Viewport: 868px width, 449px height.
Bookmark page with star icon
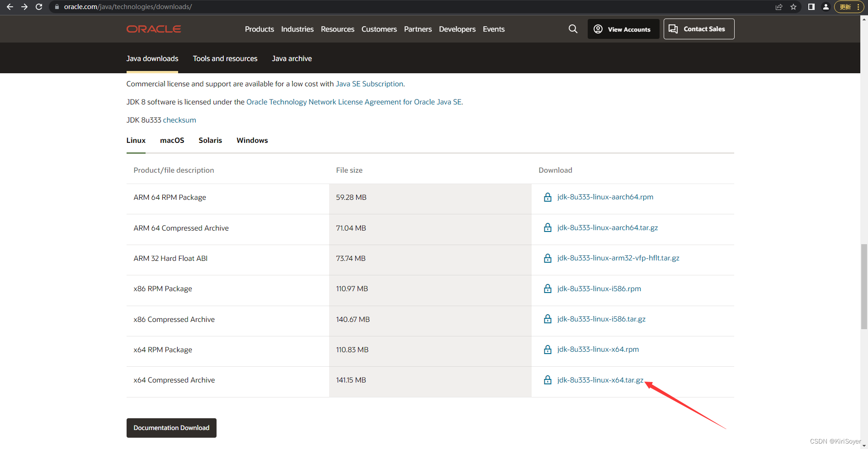(x=793, y=7)
